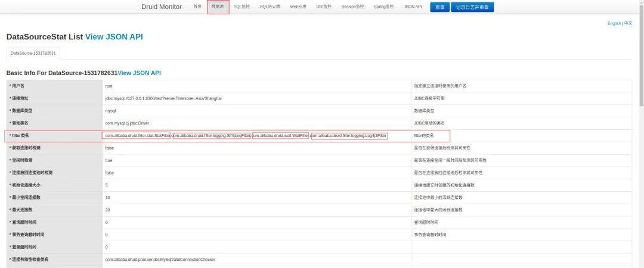Select the Slf4jLogFilter class name

211,135
